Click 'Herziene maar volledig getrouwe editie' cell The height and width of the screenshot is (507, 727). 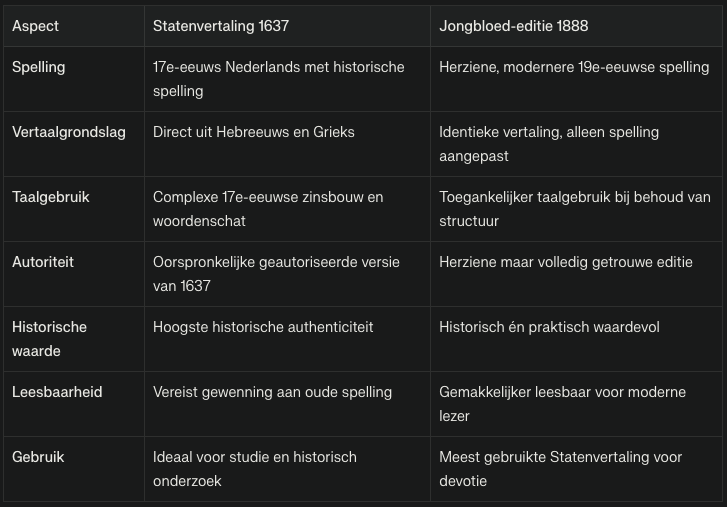click(x=566, y=262)
